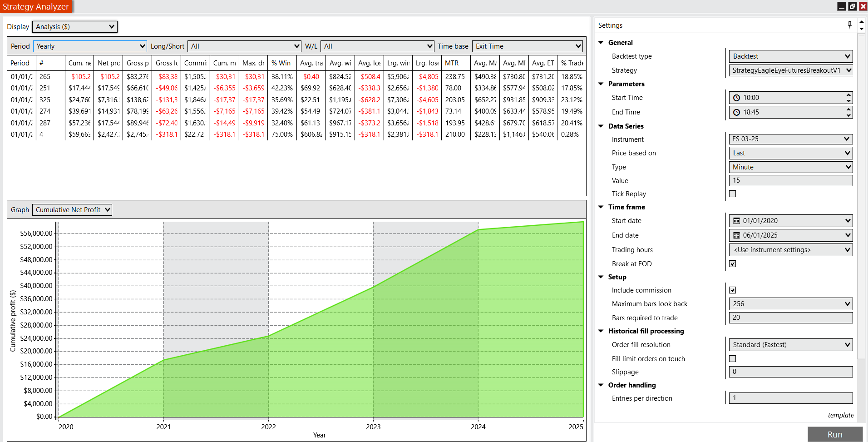Sort by the % Win column header

281,63
